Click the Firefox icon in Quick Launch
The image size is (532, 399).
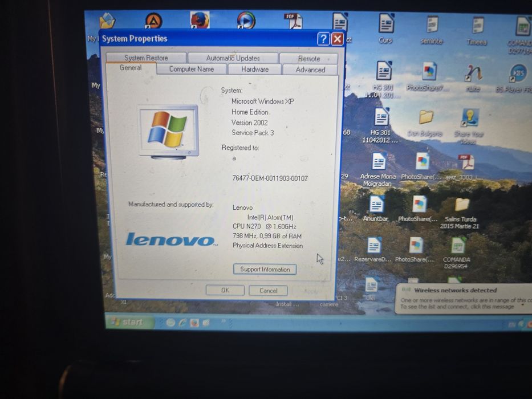click(x=194, y=323)
